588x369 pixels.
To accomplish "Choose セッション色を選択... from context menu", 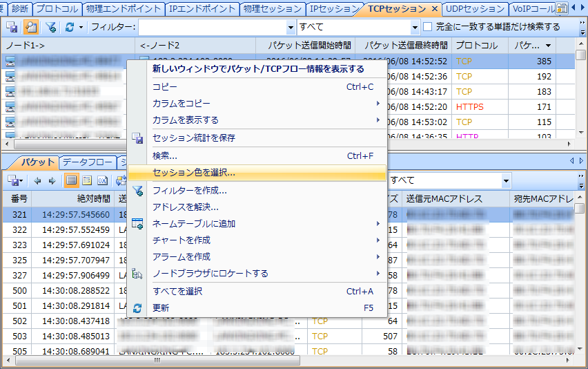I will 193,172.
